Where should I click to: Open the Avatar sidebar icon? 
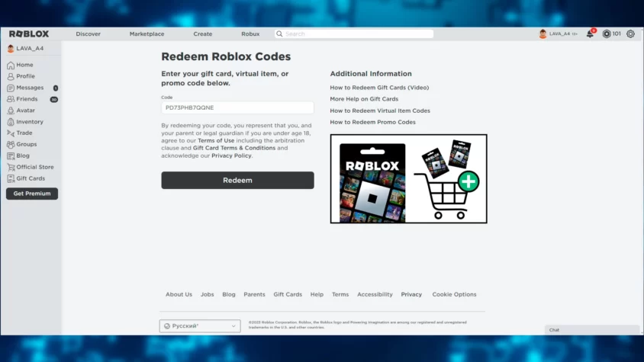[x=11, y=111]
